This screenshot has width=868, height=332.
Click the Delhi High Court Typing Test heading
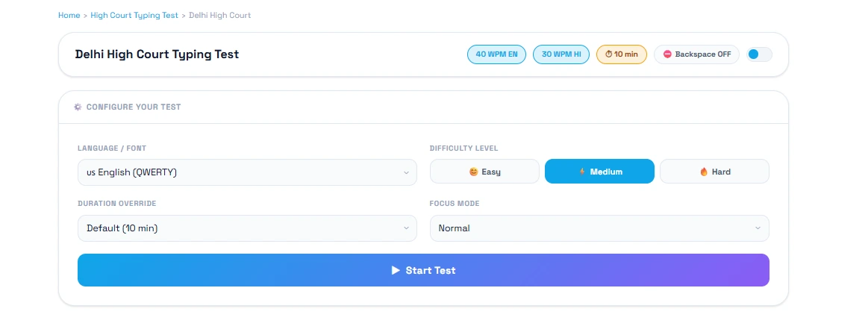click(x=157, y=54)
